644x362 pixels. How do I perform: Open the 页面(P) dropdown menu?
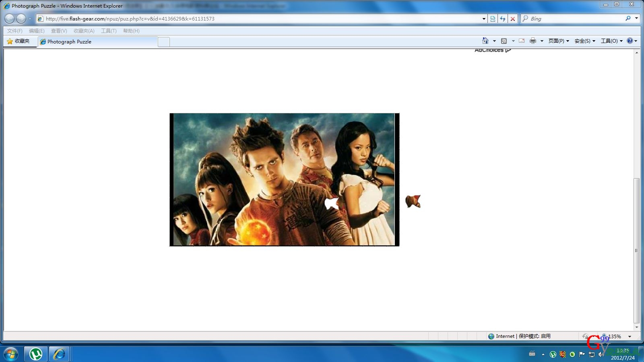click(558, 41)
